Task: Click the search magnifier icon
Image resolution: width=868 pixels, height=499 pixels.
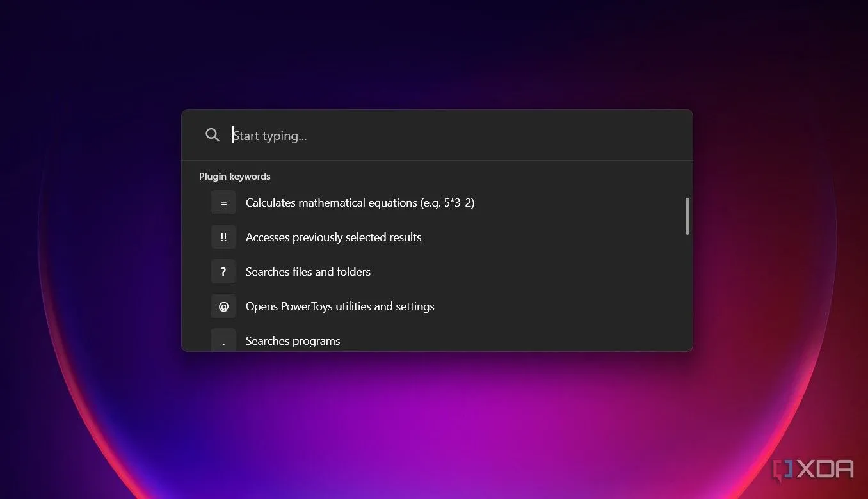Action: coord(213,135)
